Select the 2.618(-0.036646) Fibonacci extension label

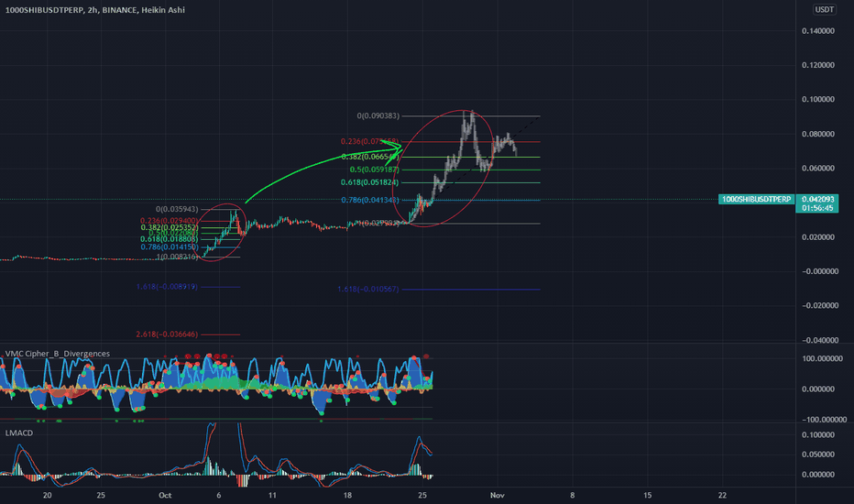[167, 334]
